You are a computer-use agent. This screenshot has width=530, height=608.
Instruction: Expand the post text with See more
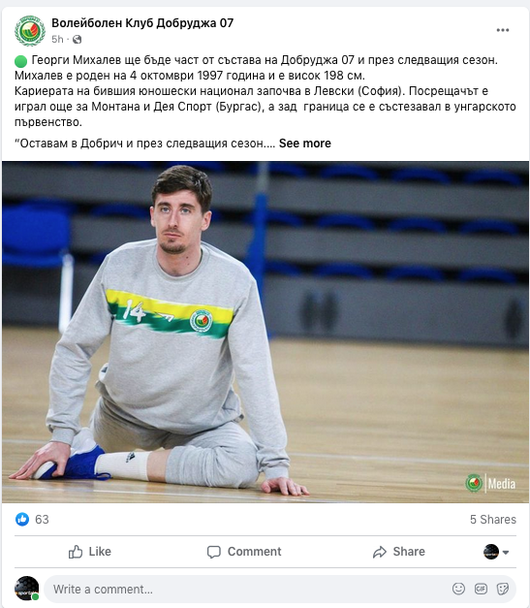point(305,143)
